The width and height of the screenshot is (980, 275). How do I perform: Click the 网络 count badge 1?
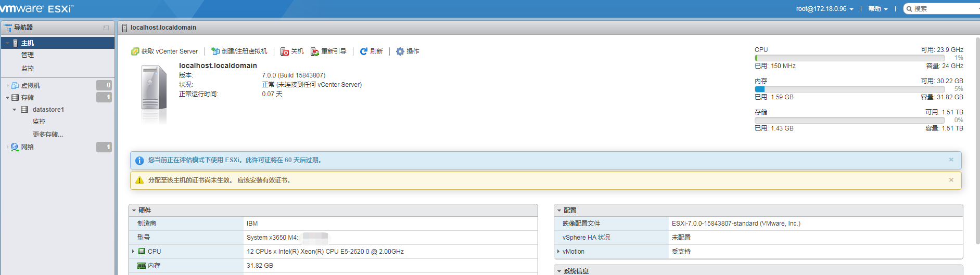point(104,147)
